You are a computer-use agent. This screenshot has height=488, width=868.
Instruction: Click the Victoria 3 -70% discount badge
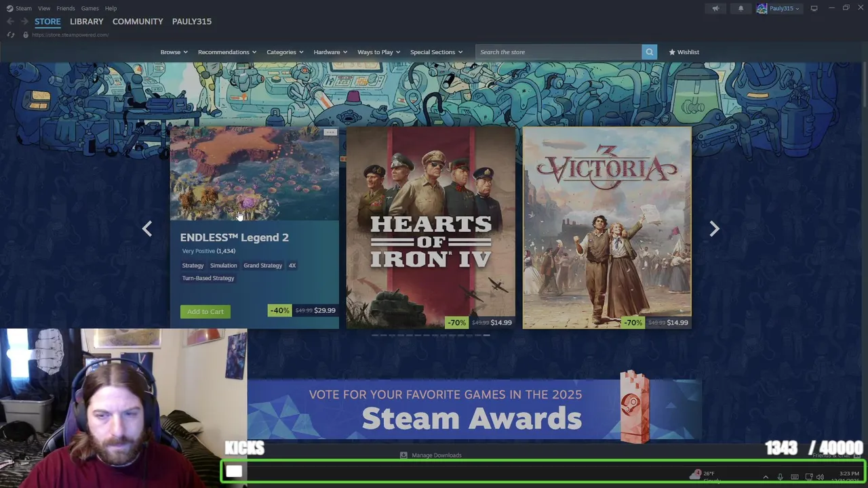pos(633,323)
